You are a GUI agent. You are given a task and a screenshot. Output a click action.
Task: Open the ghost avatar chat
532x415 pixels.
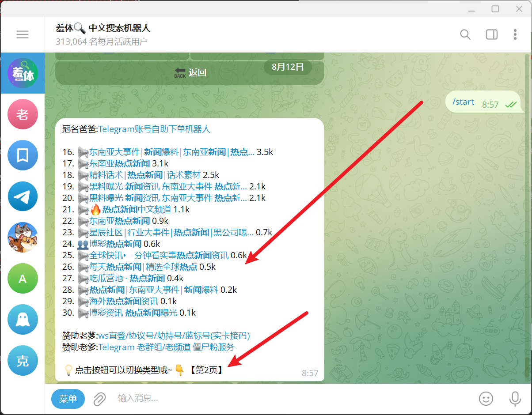[x=23, y=320]
